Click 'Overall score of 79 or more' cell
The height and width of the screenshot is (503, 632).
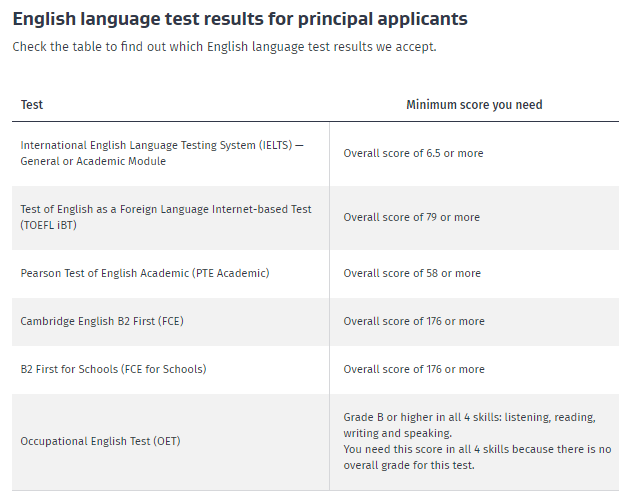point(474,217)
